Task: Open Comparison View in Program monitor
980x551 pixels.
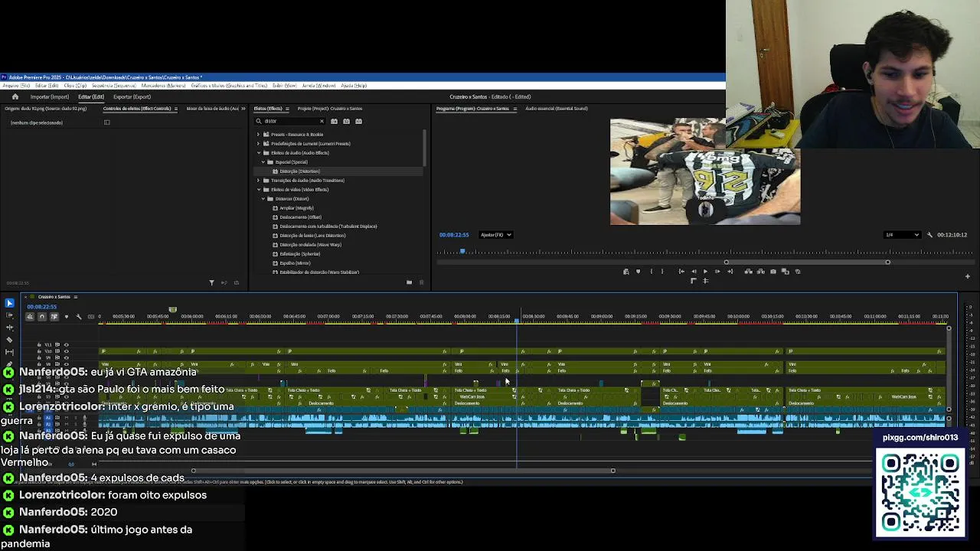Action: 785,272
